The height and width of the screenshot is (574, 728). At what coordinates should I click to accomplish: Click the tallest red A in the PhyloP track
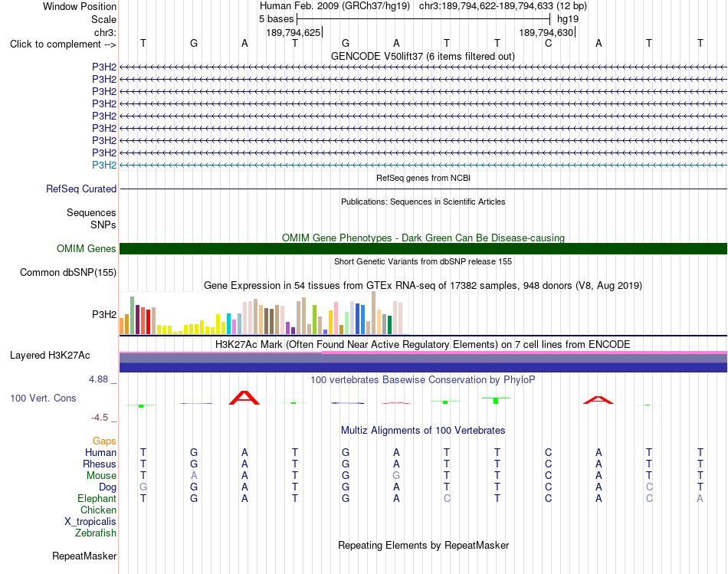pyautogui.click(x=244, y=398)
